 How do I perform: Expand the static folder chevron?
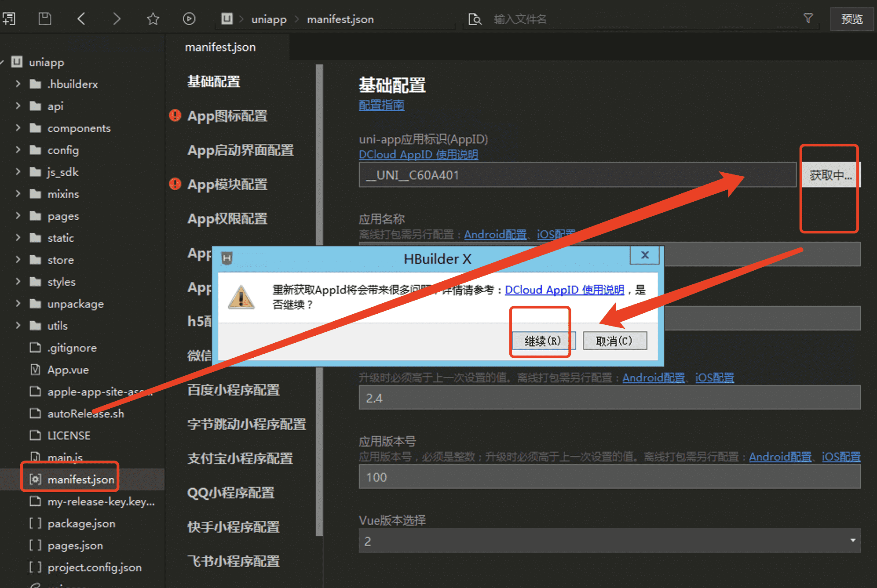[18, 237]
